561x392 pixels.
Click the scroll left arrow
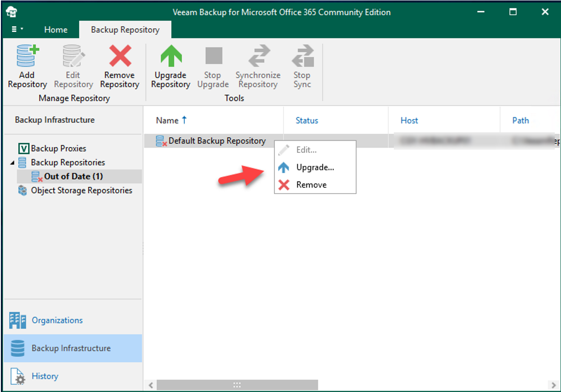coord(150,385)
